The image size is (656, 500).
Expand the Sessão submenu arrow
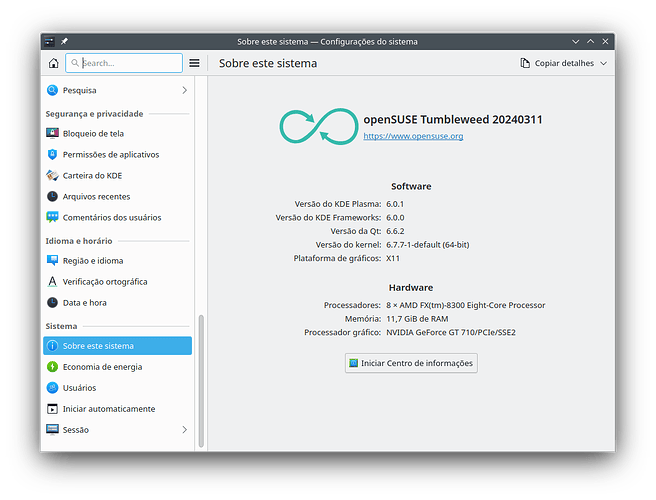[x=184, y=430]
